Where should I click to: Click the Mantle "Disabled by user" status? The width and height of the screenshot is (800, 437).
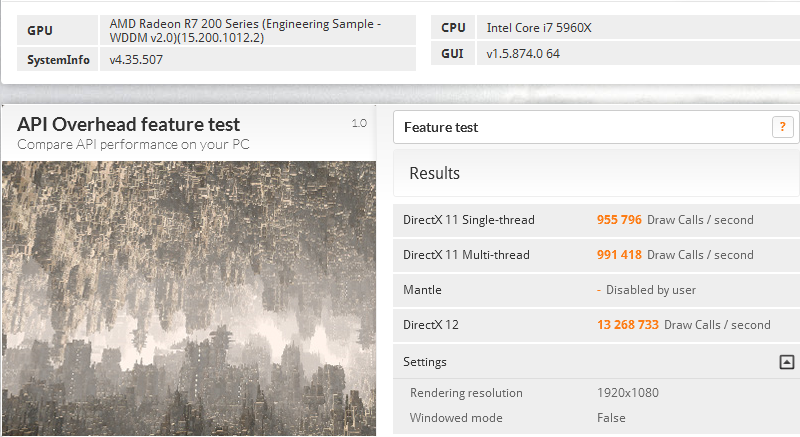tap(649, 290)
